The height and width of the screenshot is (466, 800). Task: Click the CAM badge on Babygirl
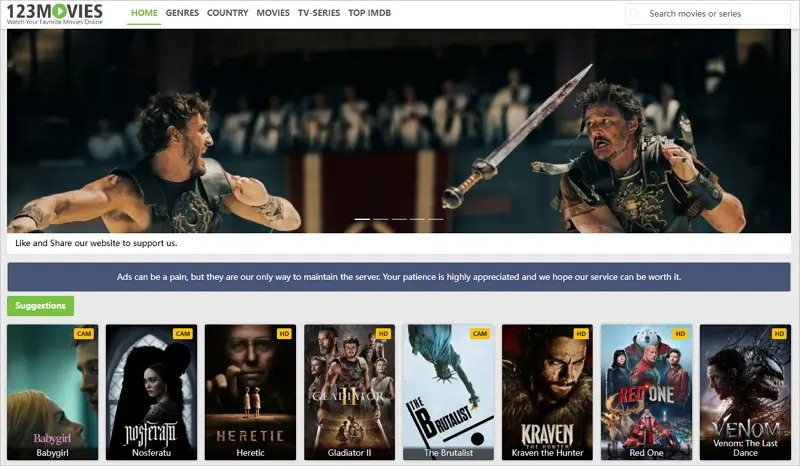84,334
